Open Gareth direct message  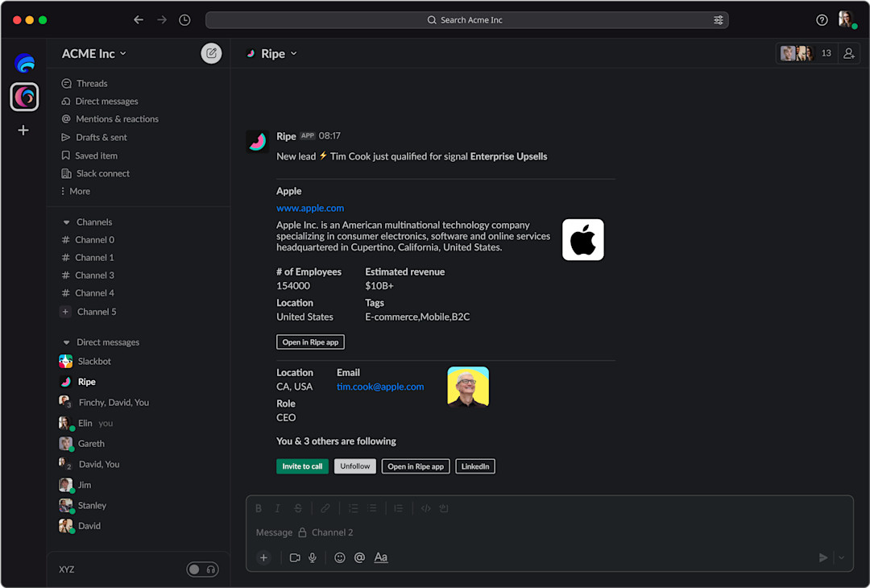(x=81, y=444)
